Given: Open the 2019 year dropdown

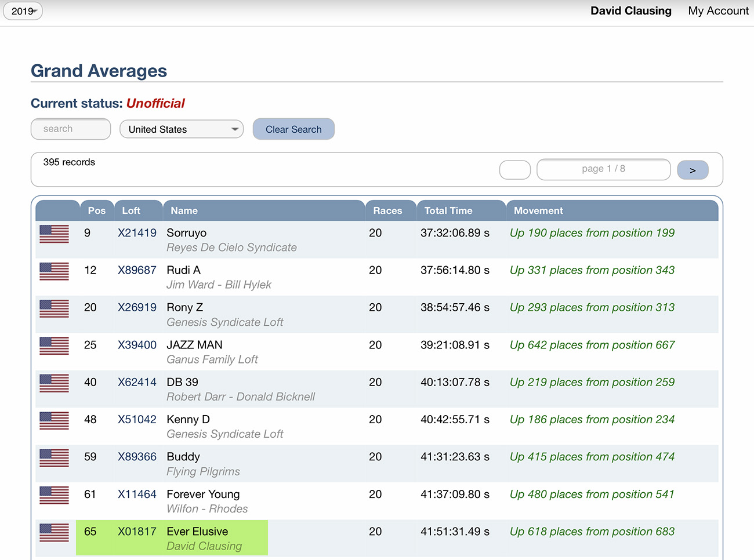Looking at the screenshot, I should [23, 11].
